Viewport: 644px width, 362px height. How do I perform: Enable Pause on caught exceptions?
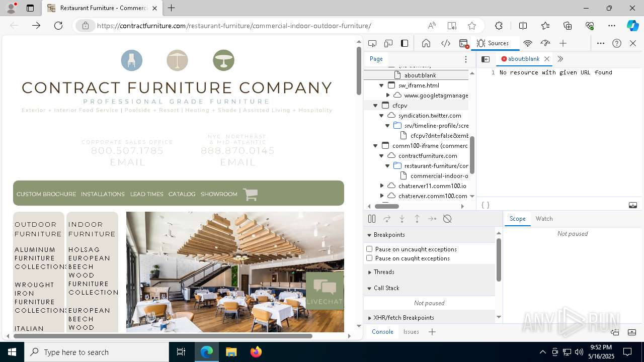tap(369, 258)
